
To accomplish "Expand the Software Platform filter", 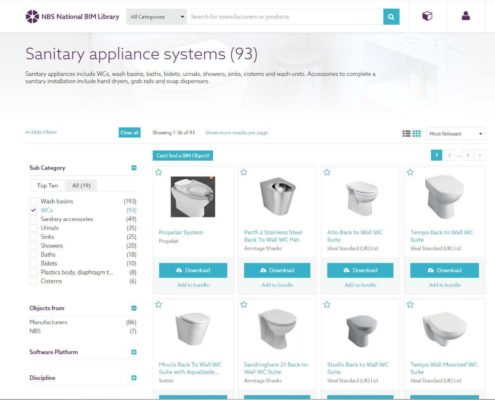I will click(x=134, y=352).
